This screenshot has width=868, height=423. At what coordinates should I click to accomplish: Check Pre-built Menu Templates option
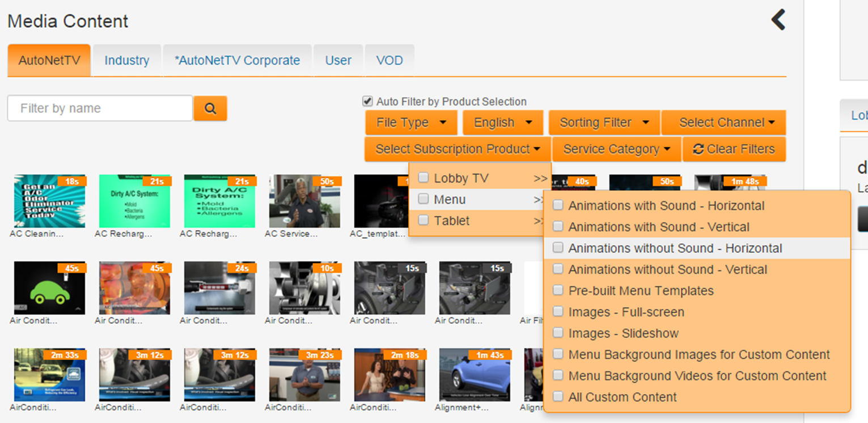[558, 290]
